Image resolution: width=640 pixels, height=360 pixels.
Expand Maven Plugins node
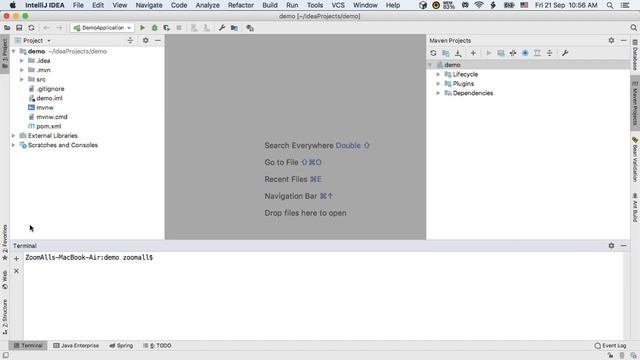tap(438, 84)
